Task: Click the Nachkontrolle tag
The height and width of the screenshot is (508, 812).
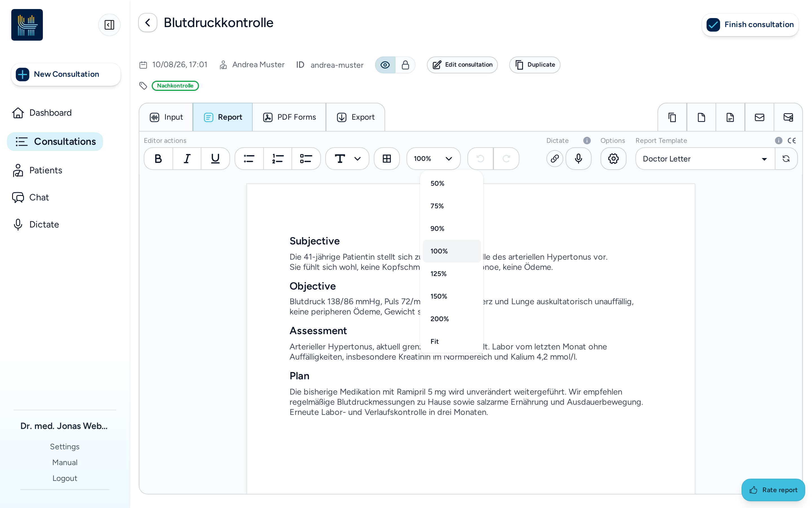Action: [x=175, y=86]
